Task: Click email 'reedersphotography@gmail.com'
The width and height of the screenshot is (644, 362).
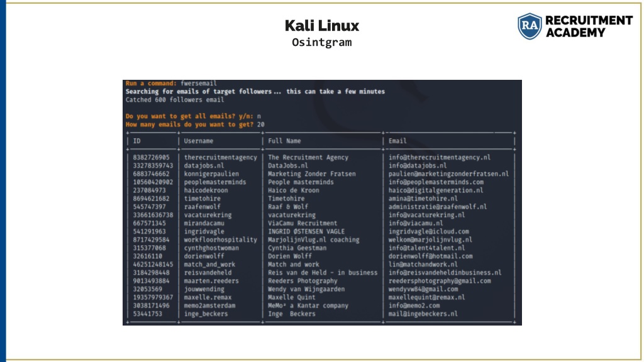Action: [x=440, y=281]
